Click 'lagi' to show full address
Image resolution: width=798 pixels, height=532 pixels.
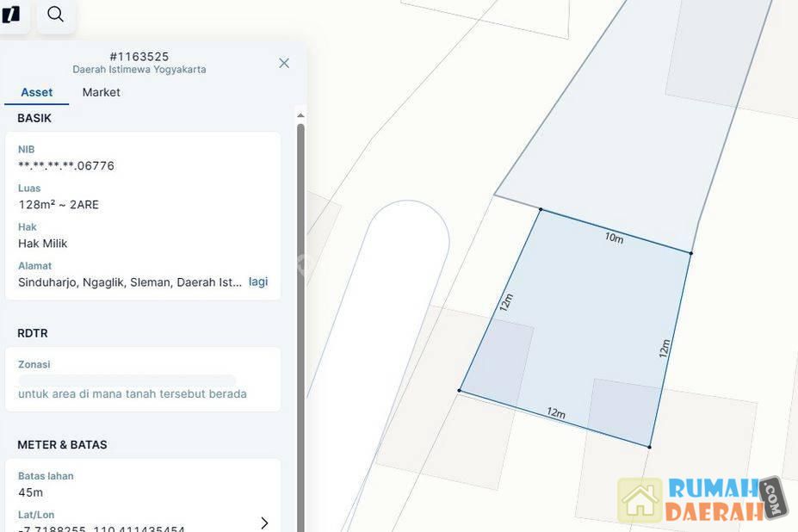(x=258, y=281)
